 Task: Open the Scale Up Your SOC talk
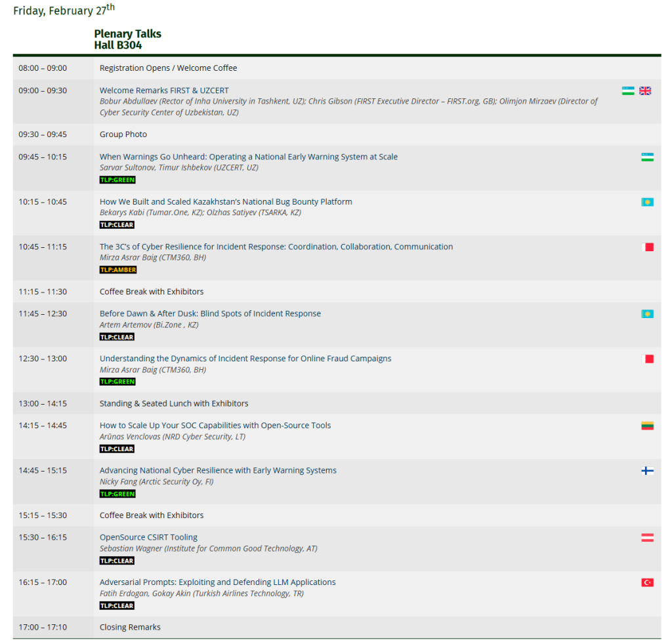[215, 426]
